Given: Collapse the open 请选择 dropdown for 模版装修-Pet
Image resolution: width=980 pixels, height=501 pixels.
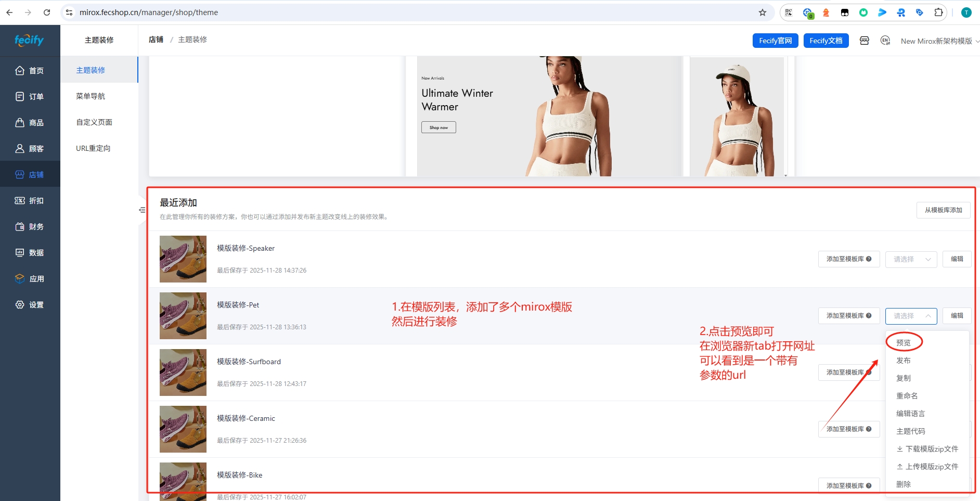Looking at the screenshot, I should pos(911,316).
